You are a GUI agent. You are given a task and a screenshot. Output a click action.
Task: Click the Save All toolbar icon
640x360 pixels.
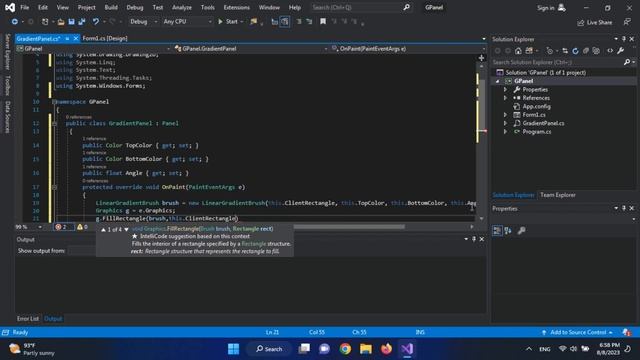82,22
